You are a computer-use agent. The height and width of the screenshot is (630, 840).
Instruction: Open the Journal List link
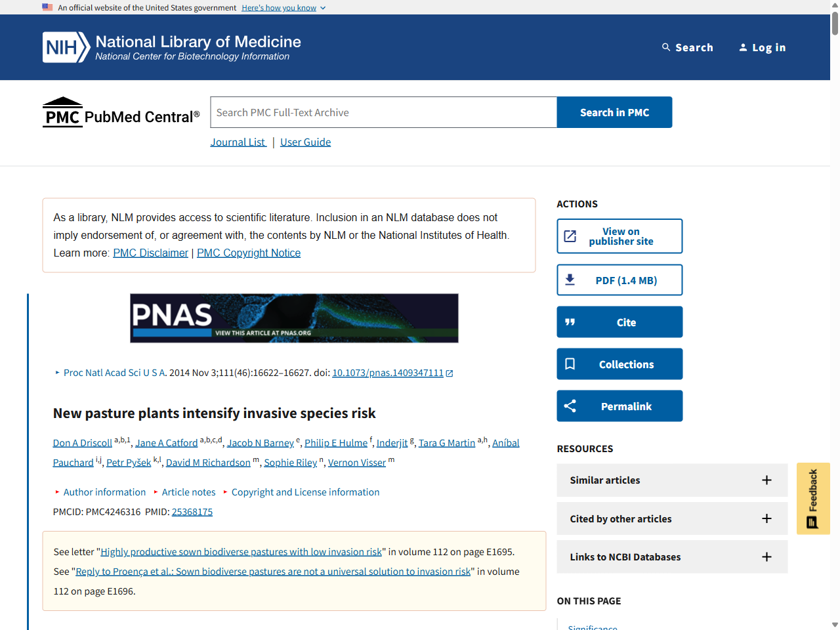point(238,142)
